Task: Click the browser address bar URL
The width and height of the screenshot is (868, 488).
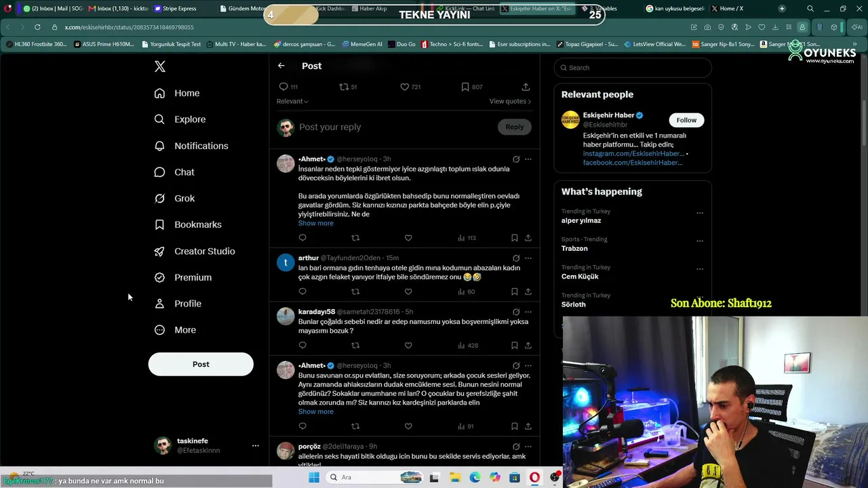Action: coord(129,27)
